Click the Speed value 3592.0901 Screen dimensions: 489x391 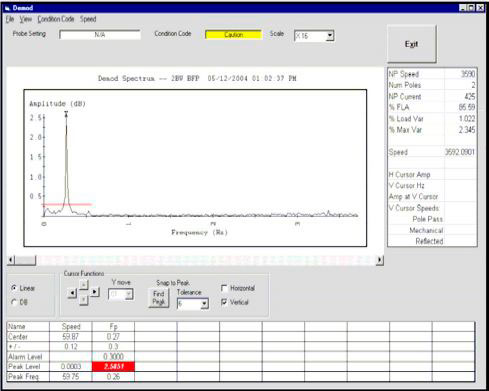[x=460, y=152]
